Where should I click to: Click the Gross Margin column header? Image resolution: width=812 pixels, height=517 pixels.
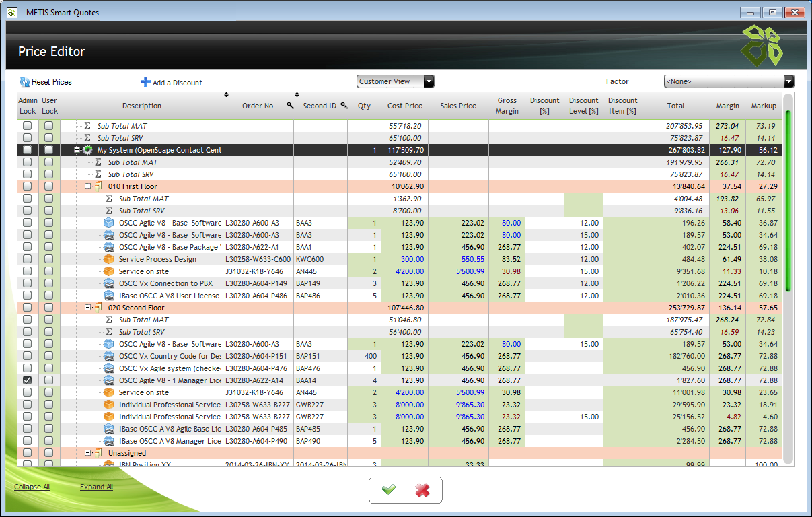pyautogui.click(x=507, y=106)
